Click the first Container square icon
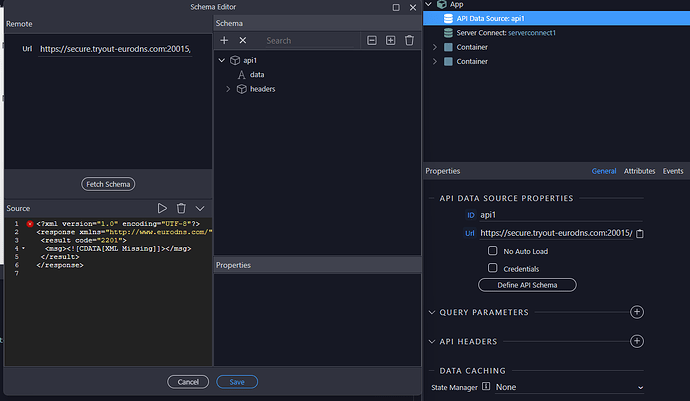 pyautogui.click(x=448, y=47)
